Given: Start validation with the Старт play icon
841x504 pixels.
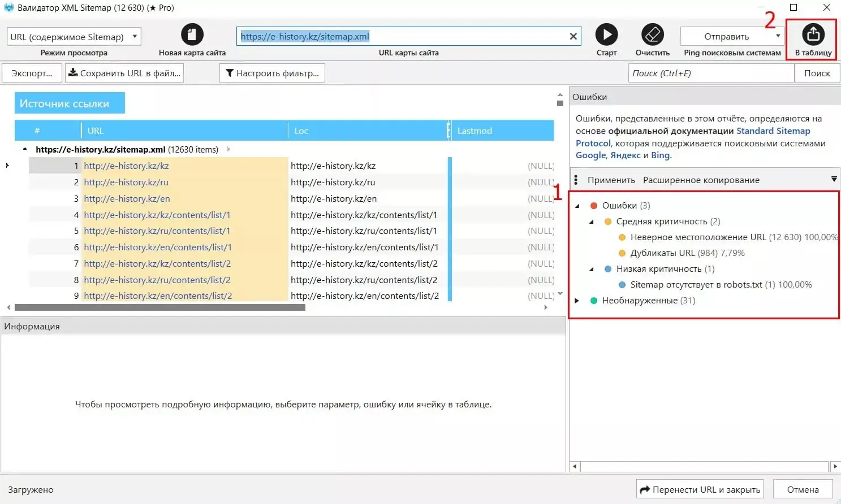Looking at the screenshot, I should (606, 34).
